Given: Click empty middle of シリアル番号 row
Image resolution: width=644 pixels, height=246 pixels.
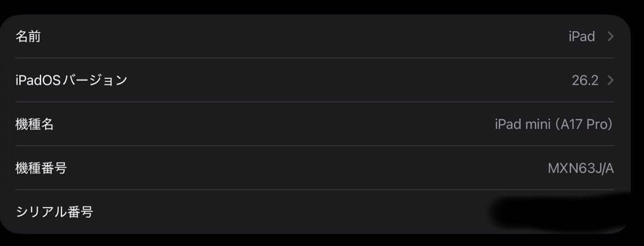Looking at the screenshot, I should [286, 212].
